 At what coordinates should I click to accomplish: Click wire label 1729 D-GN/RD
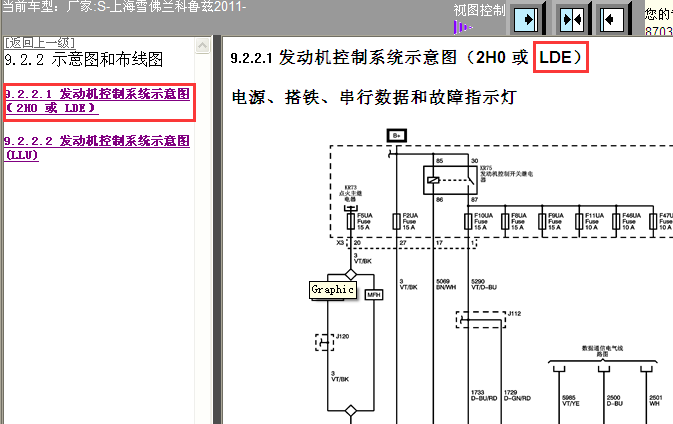pos(517,395)
